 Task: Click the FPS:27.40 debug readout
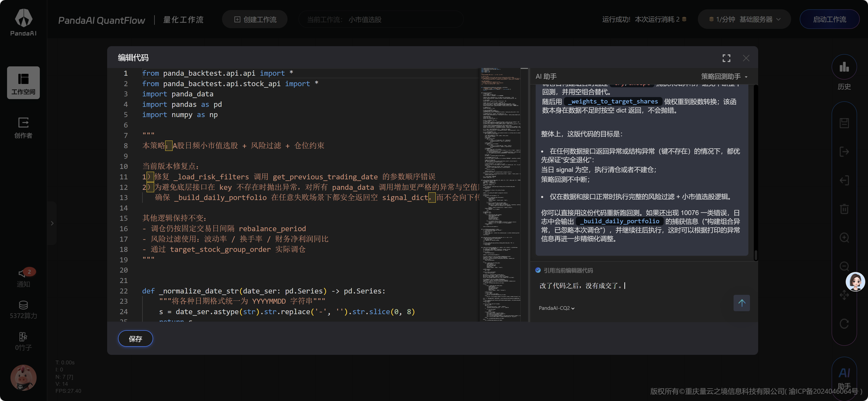(68, 391)
